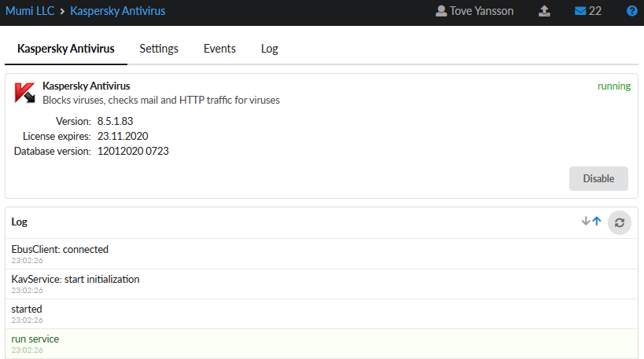
Task: Click the upload icon in top bar
Action: (544, 12)
